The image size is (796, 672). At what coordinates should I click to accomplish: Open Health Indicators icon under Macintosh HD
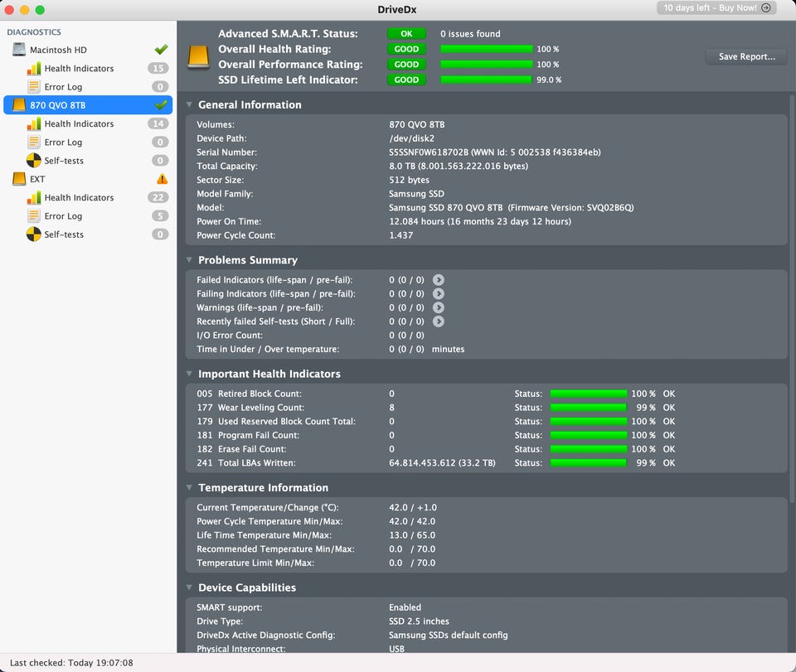(33, 69)
